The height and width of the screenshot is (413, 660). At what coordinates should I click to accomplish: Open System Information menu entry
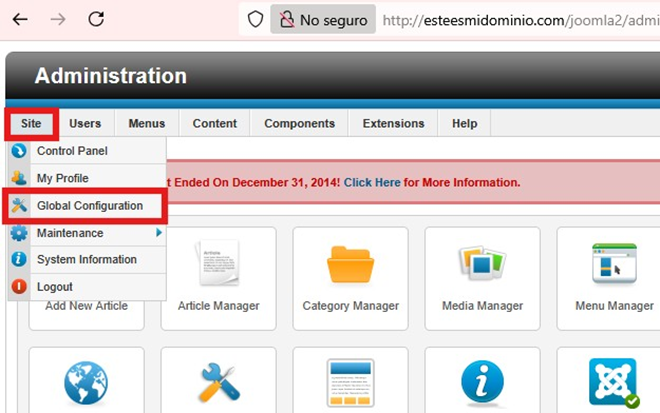[87, 259]
